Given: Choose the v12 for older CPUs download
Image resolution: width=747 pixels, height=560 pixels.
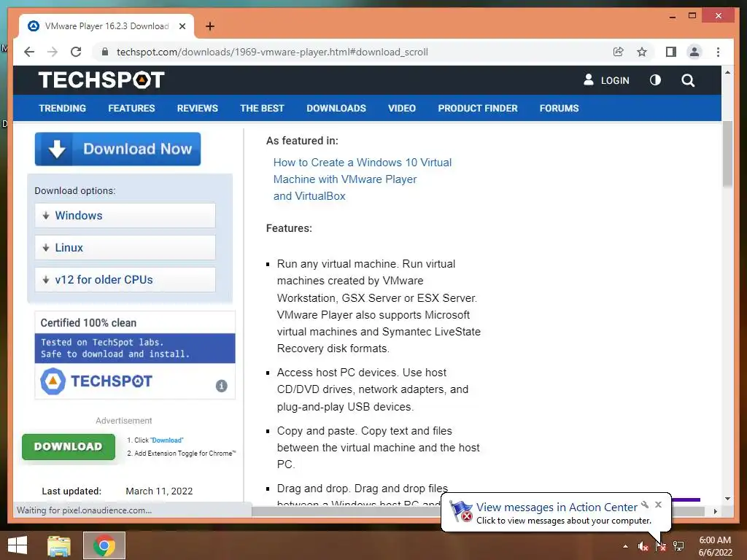Looking at the screenshot, I should pyautogui.click(x=125, y=279).
